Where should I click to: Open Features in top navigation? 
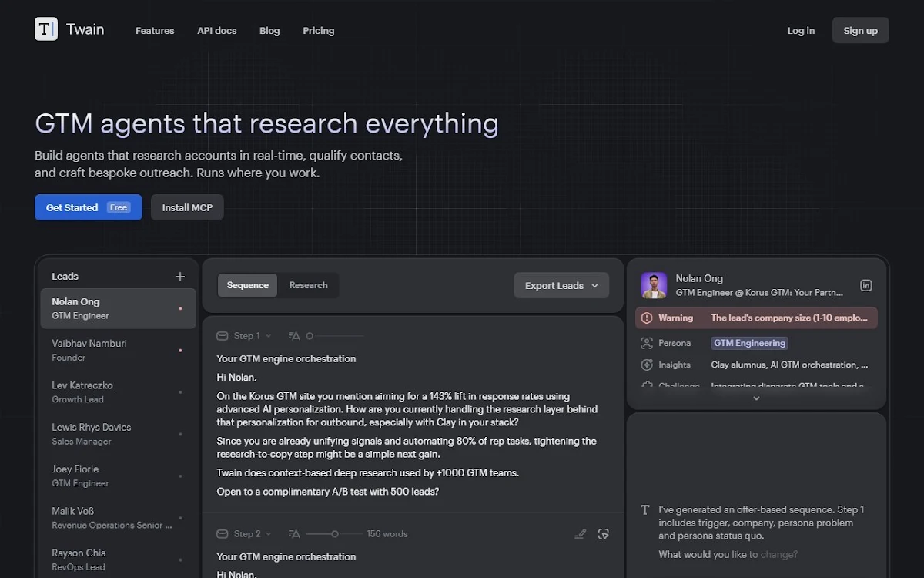(155, 31)
